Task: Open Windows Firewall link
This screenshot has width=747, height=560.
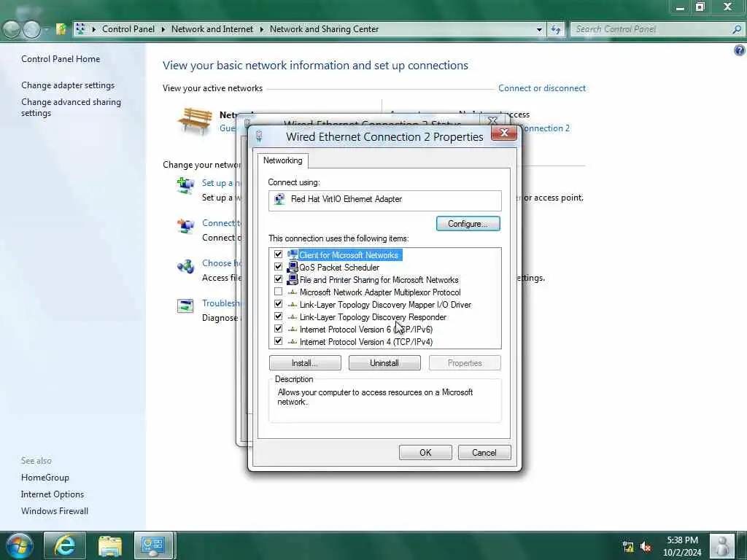Action: [x=54, y=511]
